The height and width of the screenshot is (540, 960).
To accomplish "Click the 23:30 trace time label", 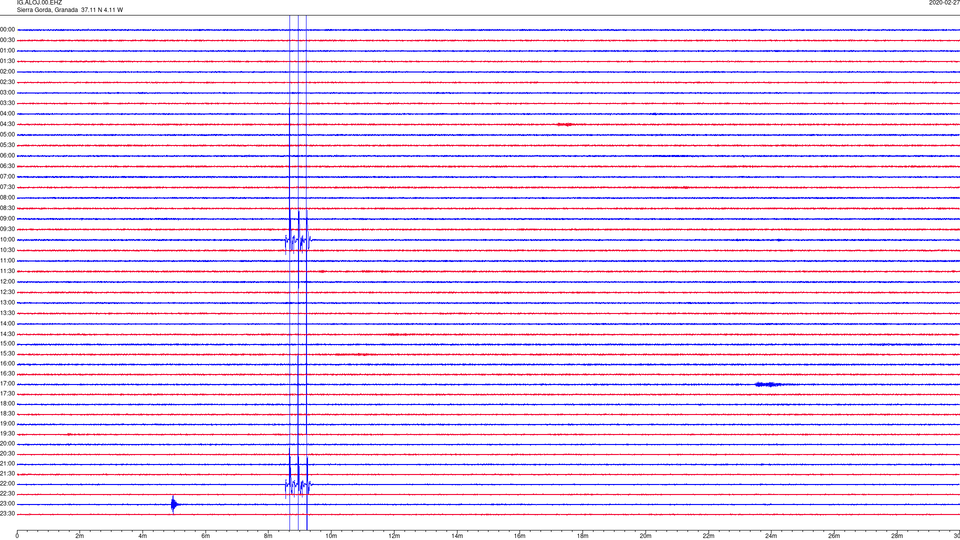I will click(7, 514).
